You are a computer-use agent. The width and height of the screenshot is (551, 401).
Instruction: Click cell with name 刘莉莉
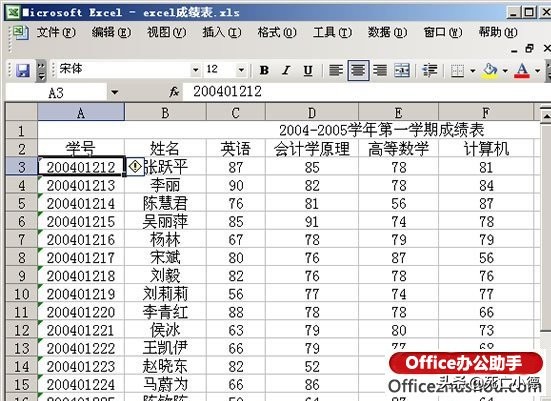[x=165, y=294]
